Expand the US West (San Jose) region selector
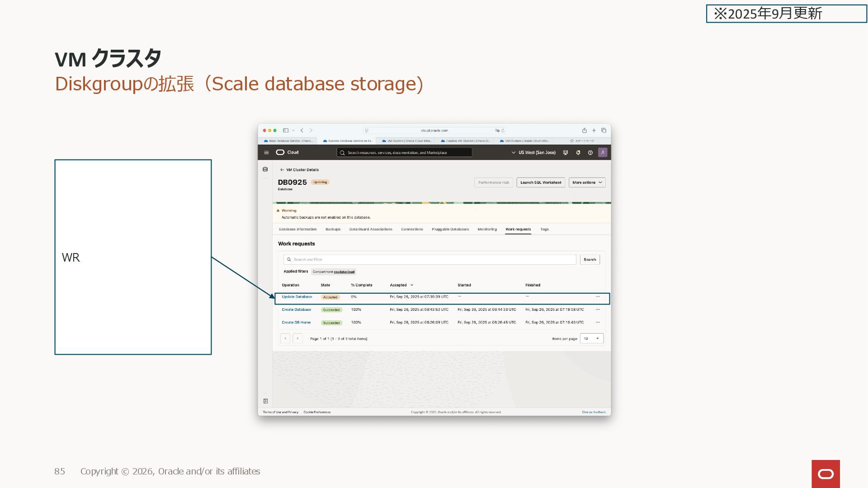Viewport: 868px width, 488px height. pos(533,153)
